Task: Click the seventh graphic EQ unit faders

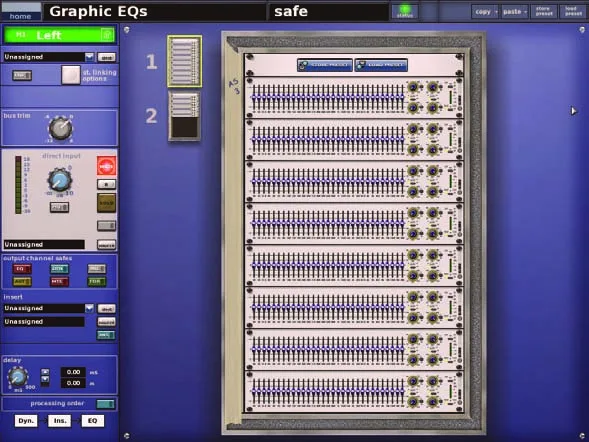Action: pyautogui.click(x=328, y=350)
